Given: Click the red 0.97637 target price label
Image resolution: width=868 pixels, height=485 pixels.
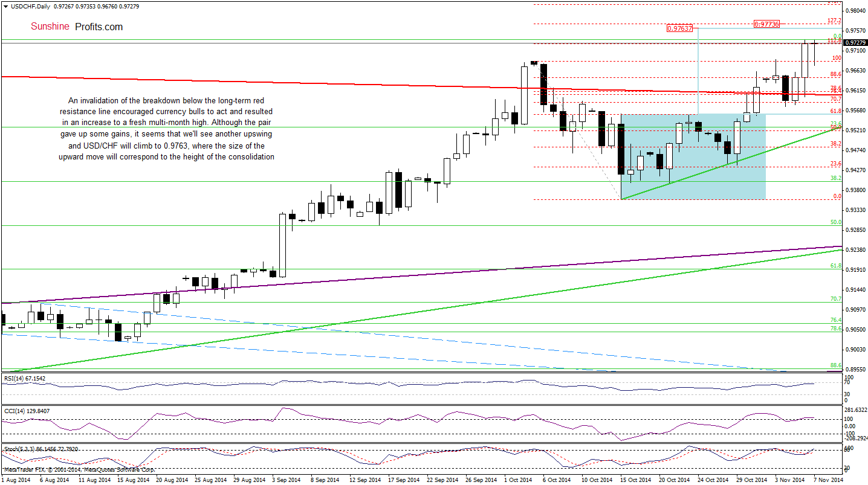Looking at the screenshot, I should coord(680,28).
